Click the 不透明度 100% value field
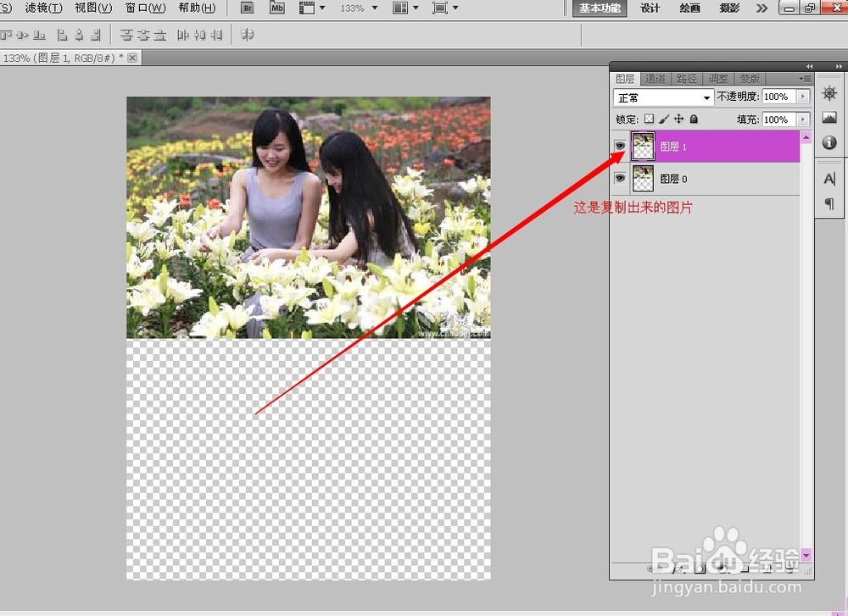The height and width of the screenshot is (616, 848). coord(778,97)
